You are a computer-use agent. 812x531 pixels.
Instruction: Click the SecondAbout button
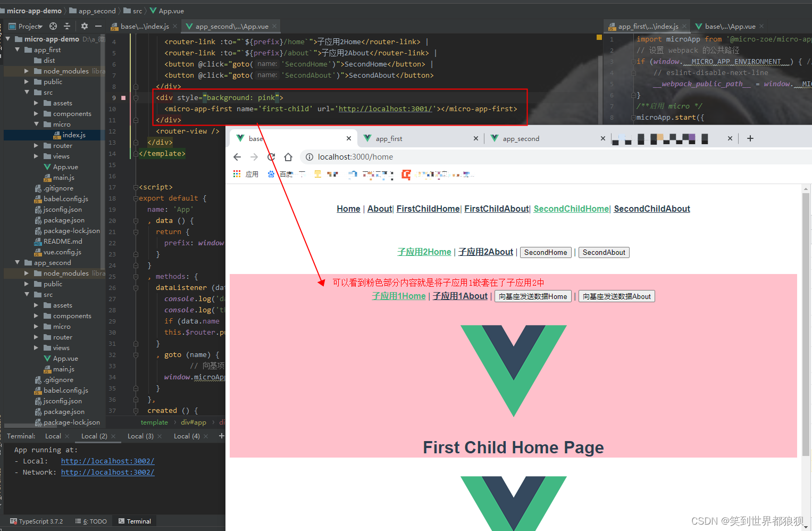[604, 252]
